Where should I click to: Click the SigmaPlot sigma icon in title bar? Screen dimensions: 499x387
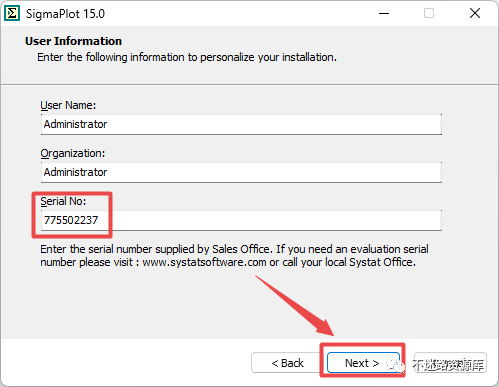click(12, 13)
